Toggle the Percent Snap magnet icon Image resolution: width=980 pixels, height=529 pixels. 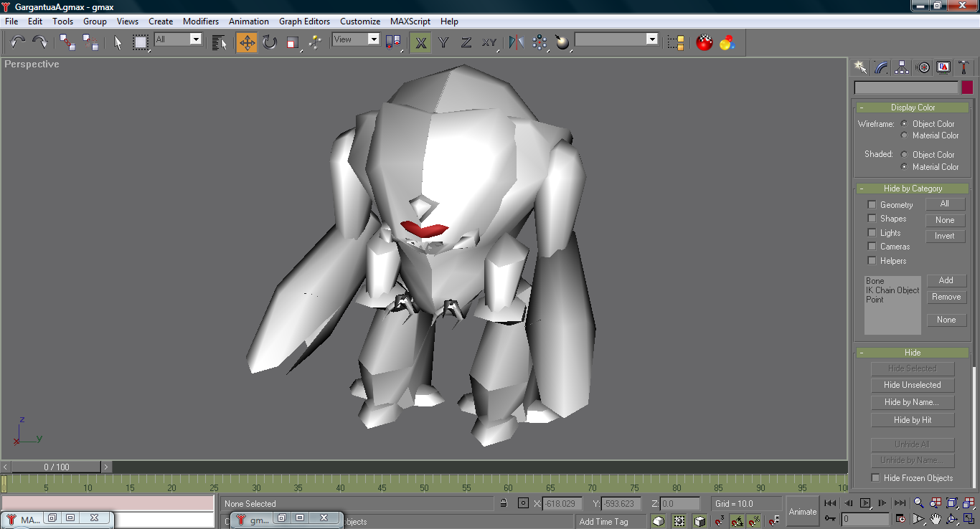click(755, 521)
